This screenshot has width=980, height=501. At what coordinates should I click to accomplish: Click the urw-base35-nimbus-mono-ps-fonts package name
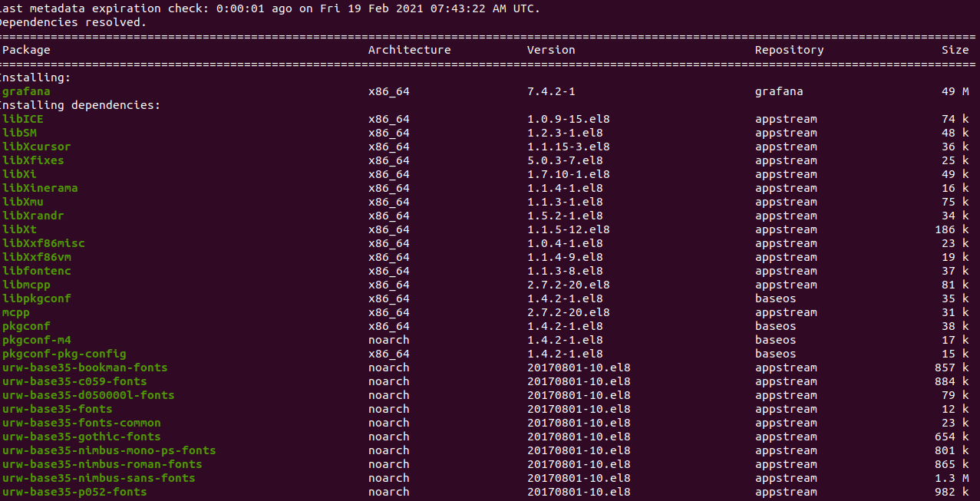tap(109, 450)
